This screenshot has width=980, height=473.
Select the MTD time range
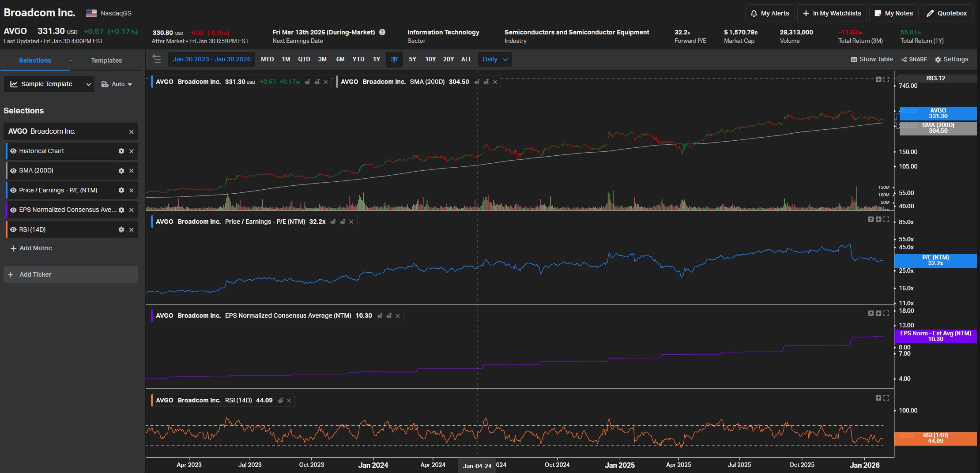267,59
